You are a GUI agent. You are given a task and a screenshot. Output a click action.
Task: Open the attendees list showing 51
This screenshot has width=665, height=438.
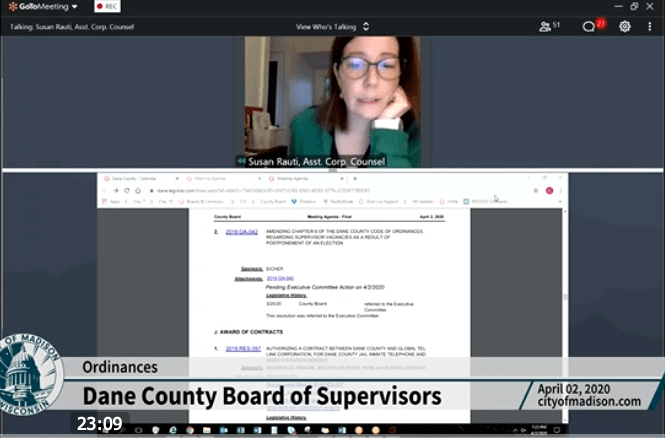[549, 26]
